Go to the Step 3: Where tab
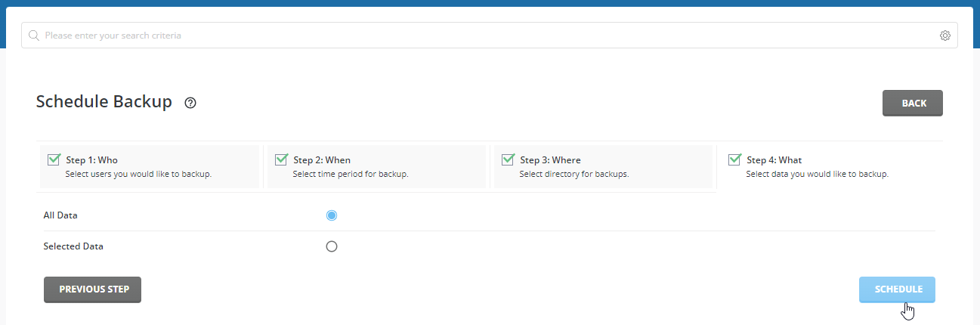This screenshot has height=325, width=980. pyautogui.click(x=603, y=166)
